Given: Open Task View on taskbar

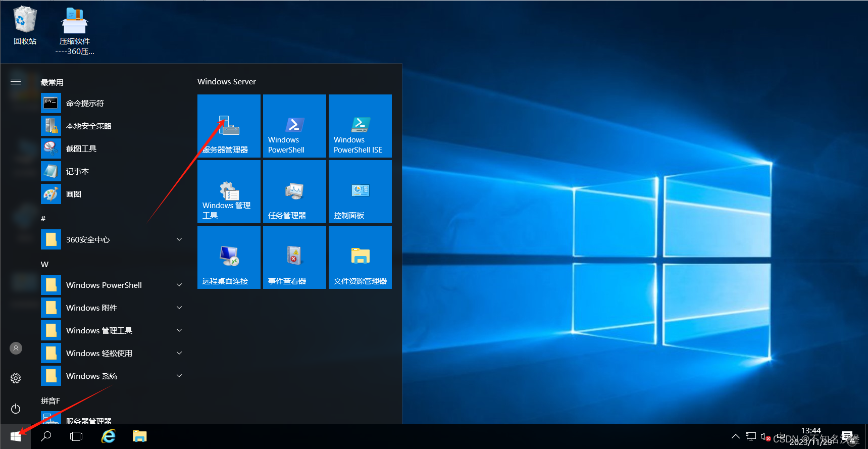Looking at the screenshot, I should coord(76,436).
